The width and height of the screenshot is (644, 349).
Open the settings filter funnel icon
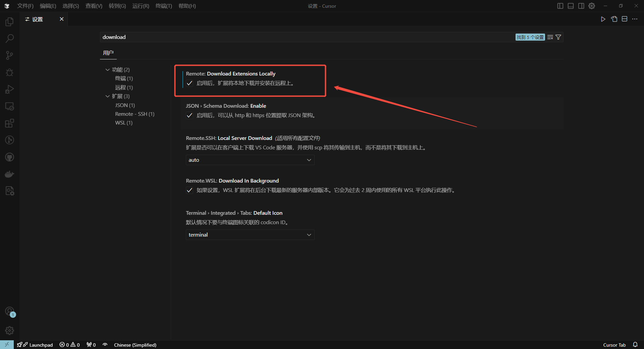[558, 37]
